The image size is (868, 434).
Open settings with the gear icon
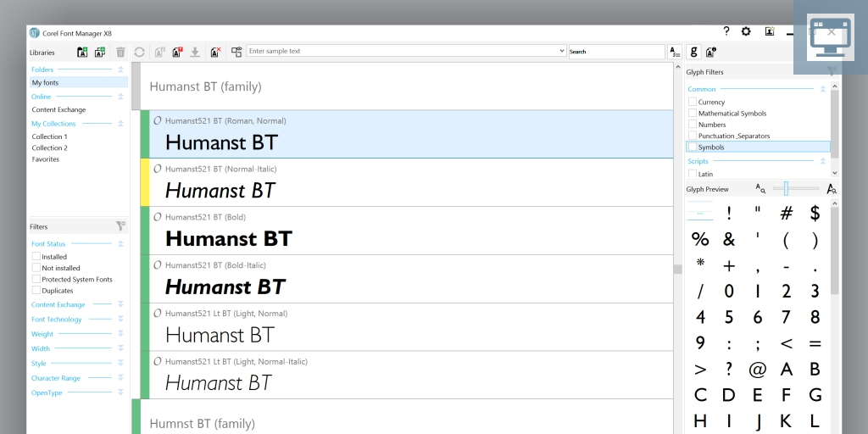pyautogui.click(x=746, y=31)
